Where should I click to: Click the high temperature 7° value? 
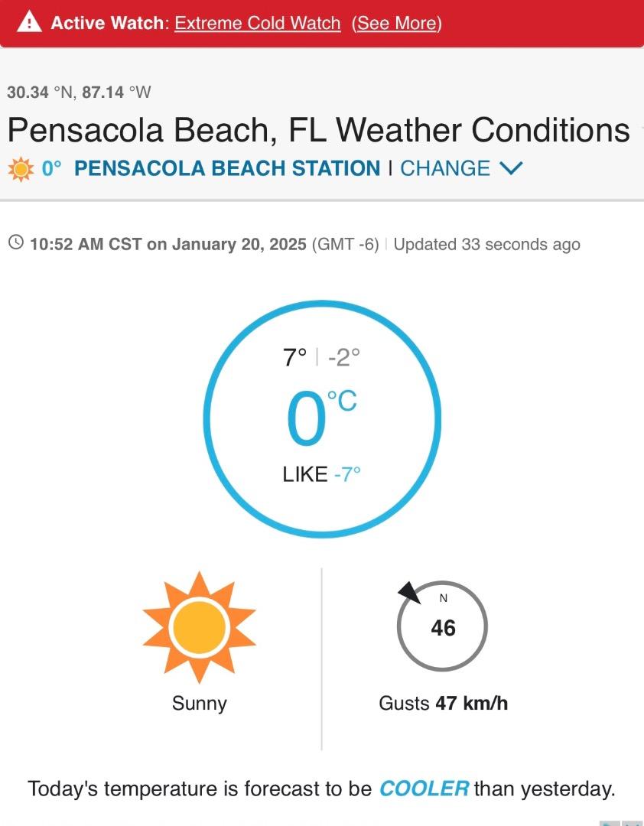click(294, 358)
